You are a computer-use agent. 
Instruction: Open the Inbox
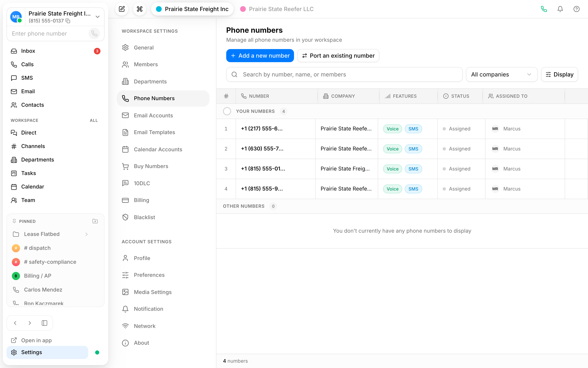pyautogui.click(x=55, y=51)
